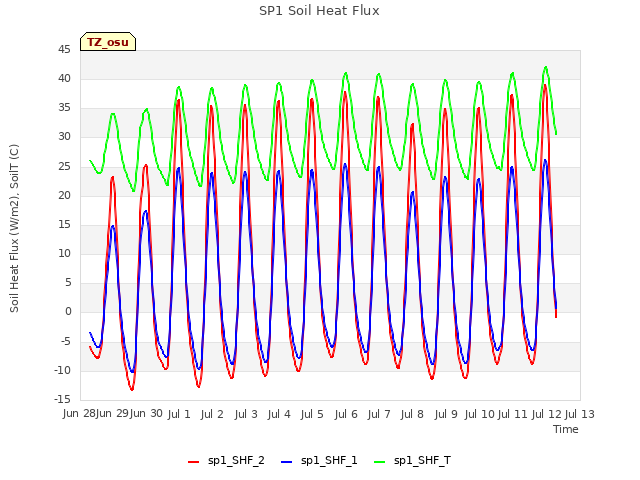
Task: Click the green sp1_SHF_T legend swatch
Action: point(380,462)
